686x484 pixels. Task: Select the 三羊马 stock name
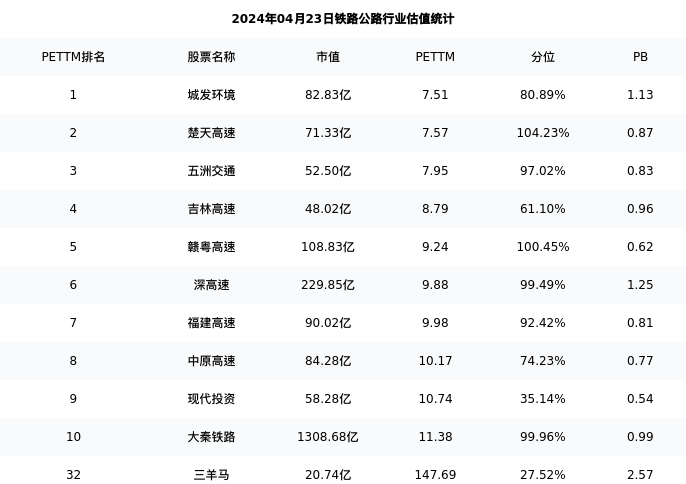coord(211,475)
